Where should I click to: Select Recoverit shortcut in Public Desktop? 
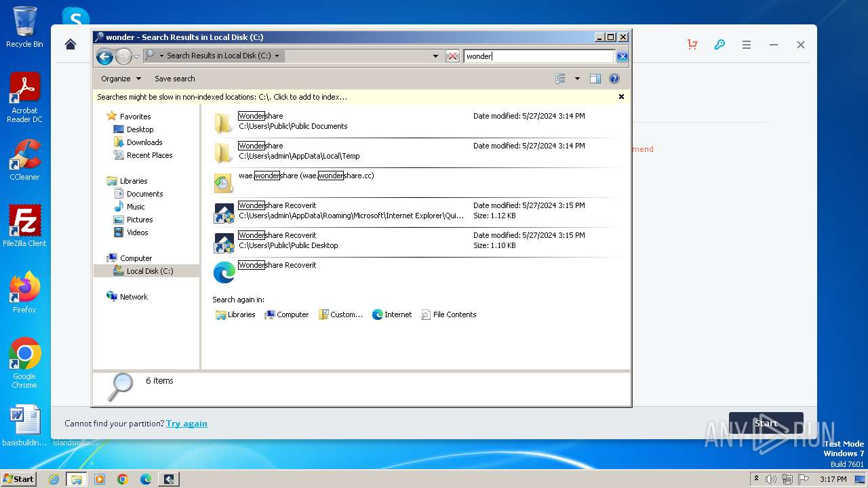pyautogui.click(x=416, y=241)
